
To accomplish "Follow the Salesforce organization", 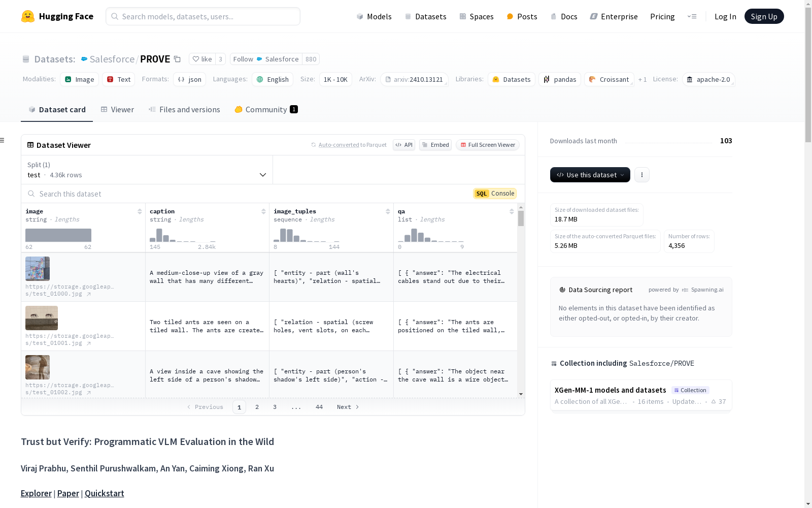I will [266, 59].
